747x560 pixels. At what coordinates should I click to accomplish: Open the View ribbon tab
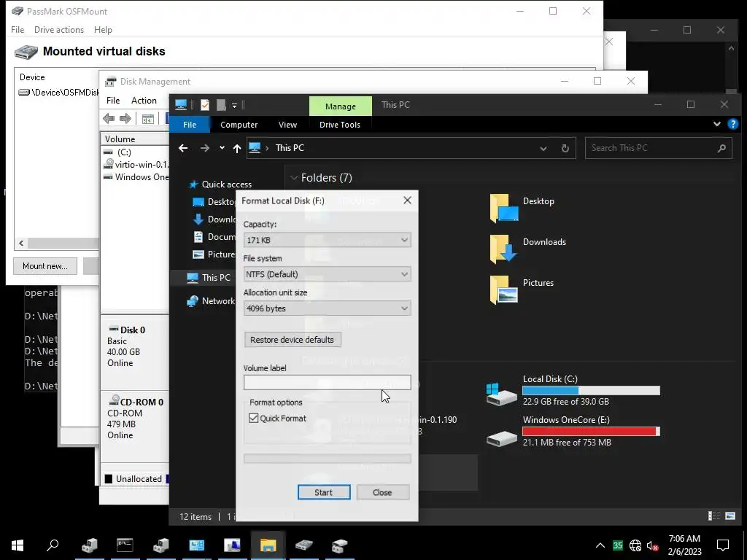click(287, 125)
